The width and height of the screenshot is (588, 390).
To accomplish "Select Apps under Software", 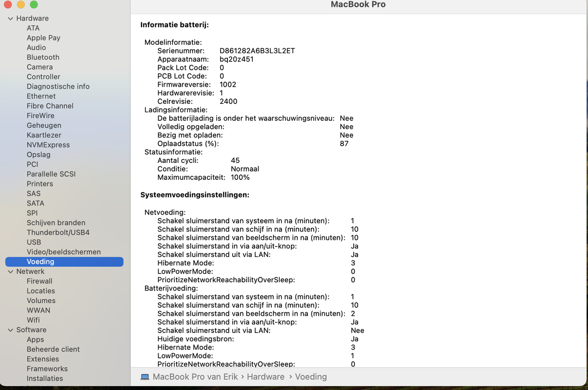I will (35, 340).
